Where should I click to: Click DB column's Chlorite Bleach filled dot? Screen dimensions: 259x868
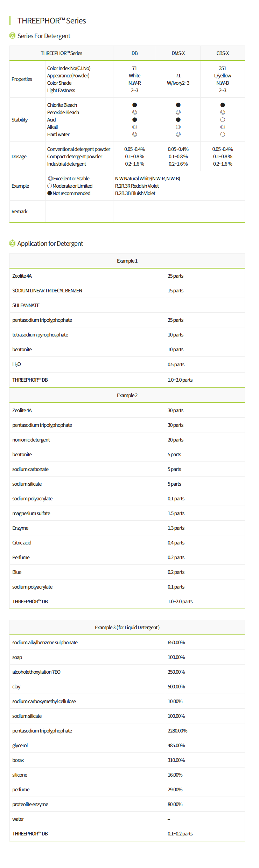tap(134, 105)
